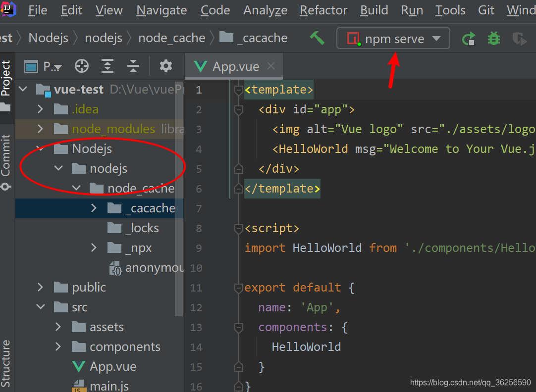Image resolution: width=536 pixels, height=392 pixels.
Task: Open the View menu
Action: click(x=109, y=10)
